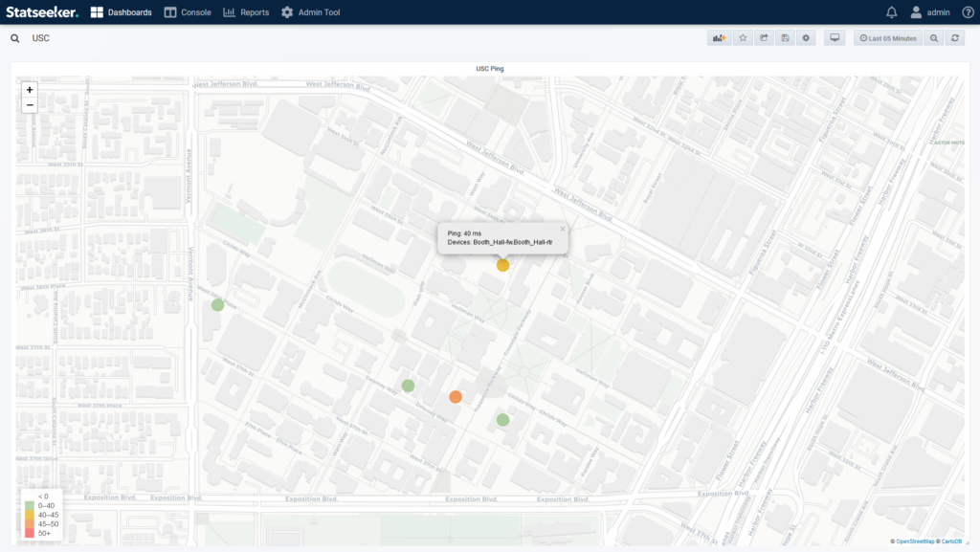The width and height of the screenshot is (980, 552).
Task: Click the magnifier icon beside the time range
Action: pyautogui.click(x=933, y=38)
